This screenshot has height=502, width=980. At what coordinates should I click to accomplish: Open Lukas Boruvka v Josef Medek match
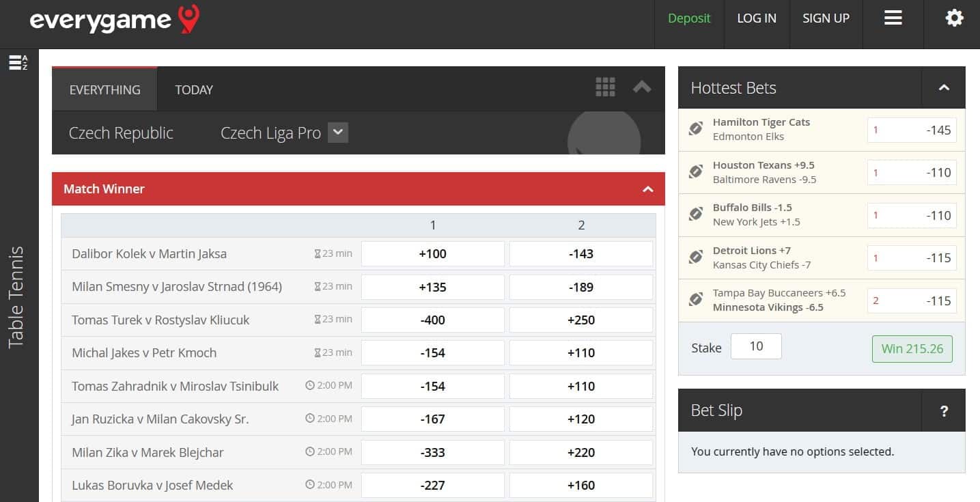[x=152, y=485]
